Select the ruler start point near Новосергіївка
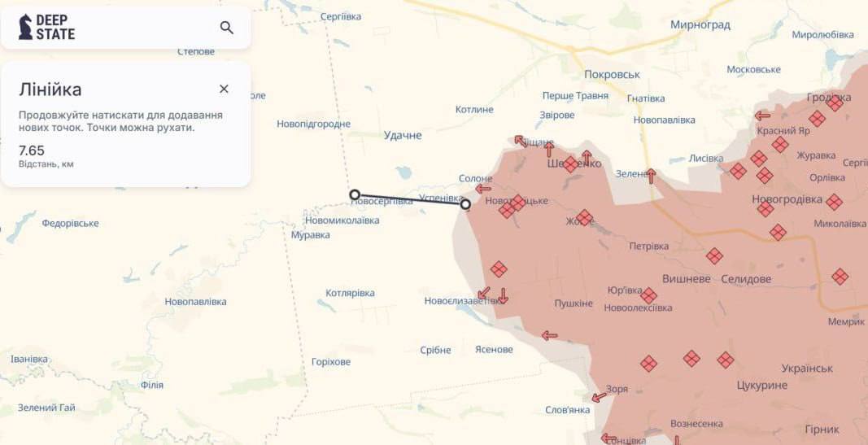Image resolution: width=868 pixels, height=445 pixels. pos(355,194)
